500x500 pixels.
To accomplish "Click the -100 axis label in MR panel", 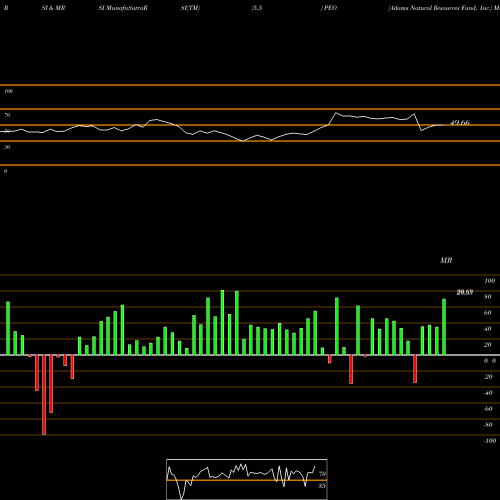I will click(490, 441).
